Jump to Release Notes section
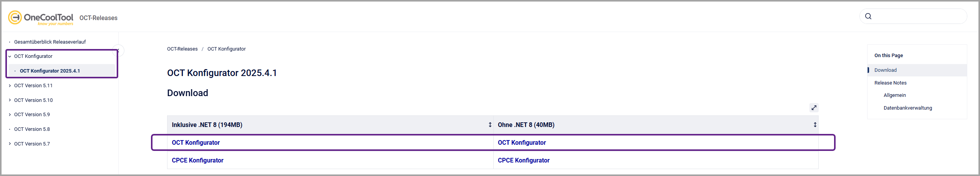Screen dimensions: 980x176 (x=890, y=83)
